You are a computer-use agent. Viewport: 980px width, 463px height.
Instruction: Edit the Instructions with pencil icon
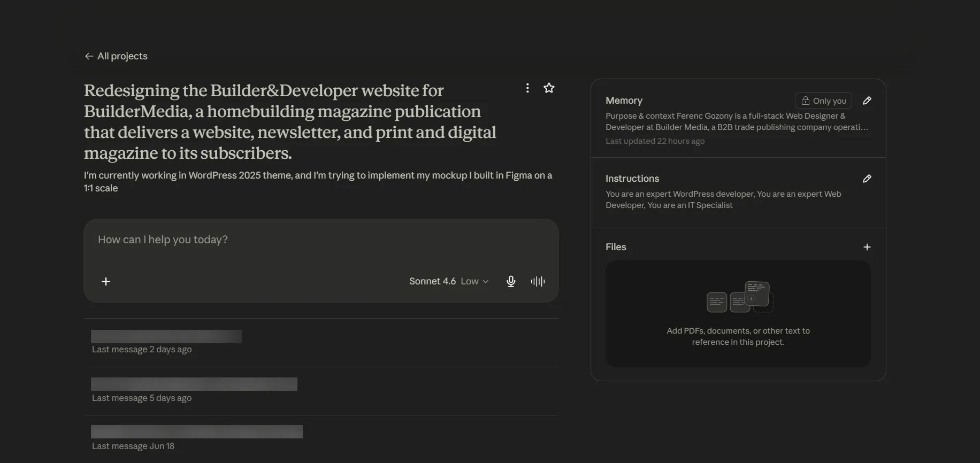click(x=867, y=179)
